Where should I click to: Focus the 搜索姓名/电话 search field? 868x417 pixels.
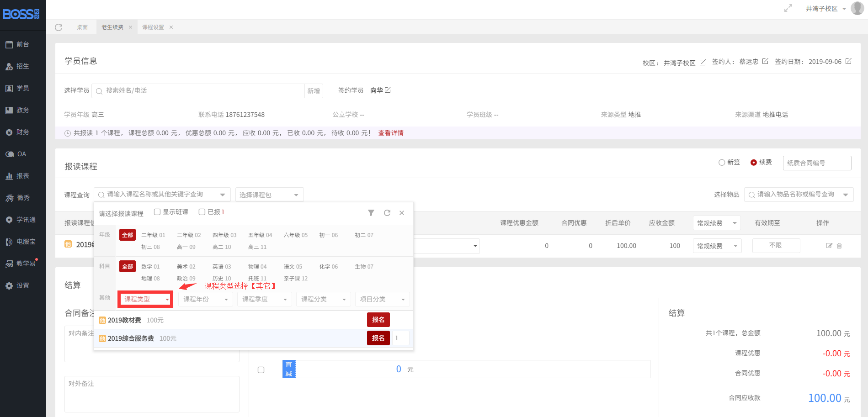[198, 91]
